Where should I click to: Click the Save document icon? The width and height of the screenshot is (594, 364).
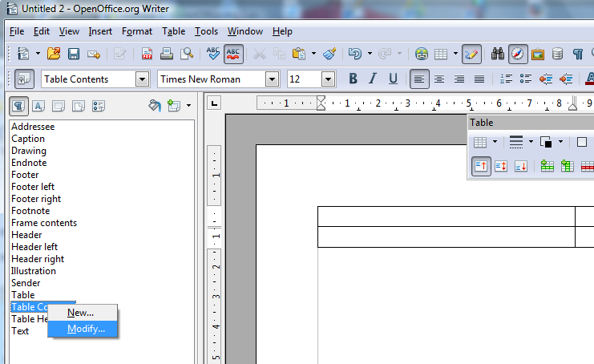74,55
